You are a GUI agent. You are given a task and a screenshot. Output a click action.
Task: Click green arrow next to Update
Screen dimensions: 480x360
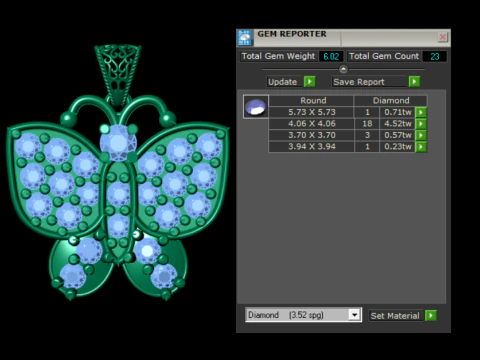click(x=310, y=82)
